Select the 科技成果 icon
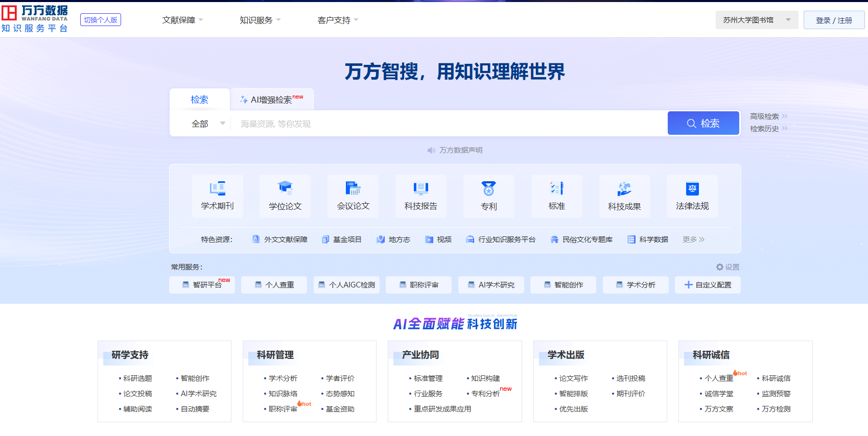The width and height of the screenshot is (868, 436). 624,189
